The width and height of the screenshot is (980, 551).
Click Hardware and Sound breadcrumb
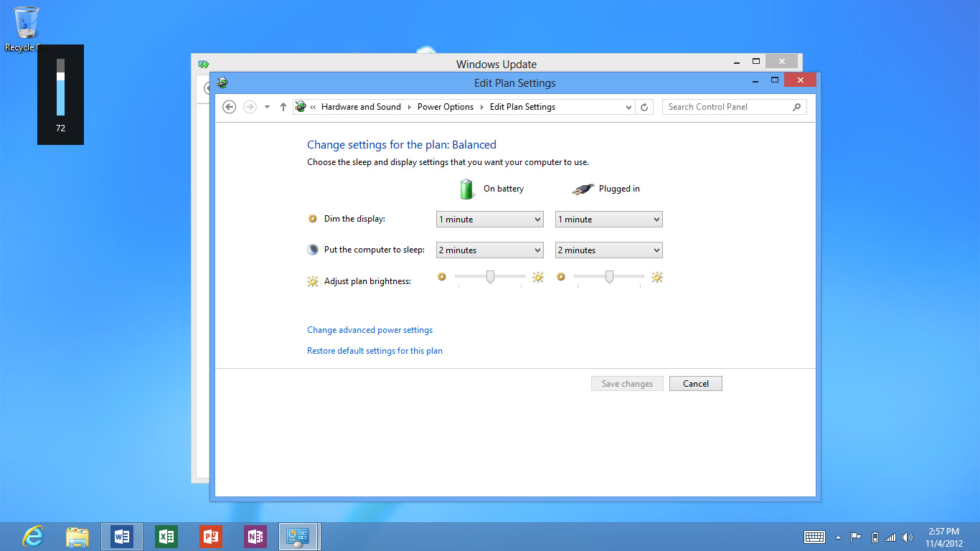point(361,107)
